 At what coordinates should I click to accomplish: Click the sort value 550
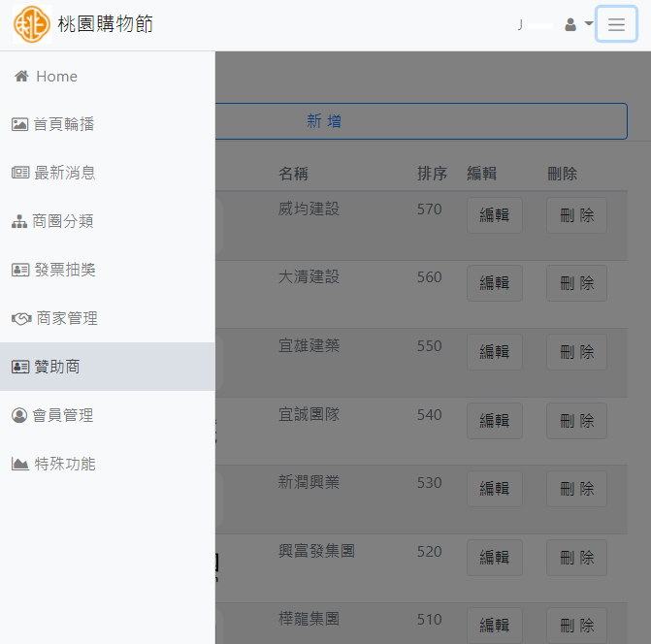click(429, 346)
